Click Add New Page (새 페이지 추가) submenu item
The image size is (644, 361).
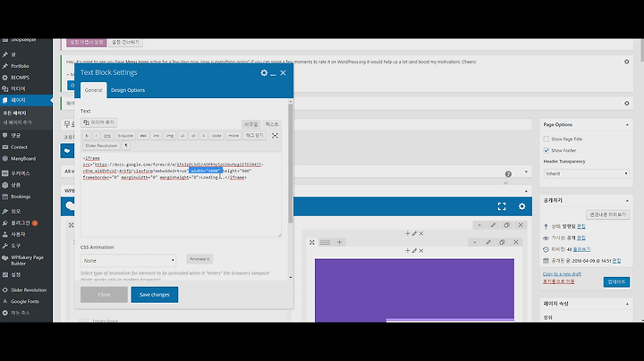pyautogui.click(x=17, y=122)
